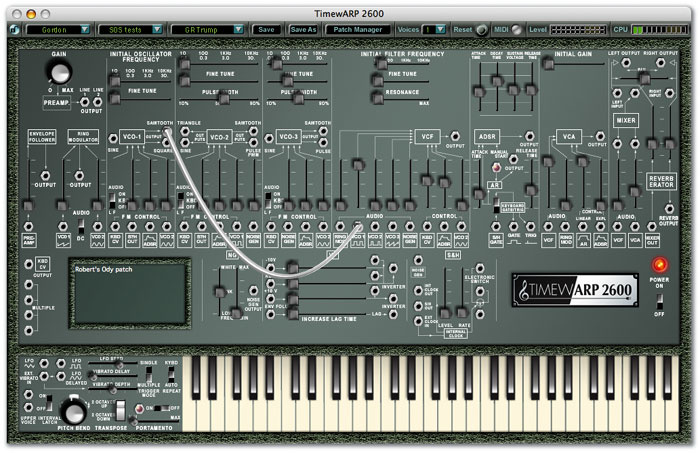Viewport: 700px width, 453px height.
Task: Open the Voices count dropdown
Action: click(x=434, y=30)
